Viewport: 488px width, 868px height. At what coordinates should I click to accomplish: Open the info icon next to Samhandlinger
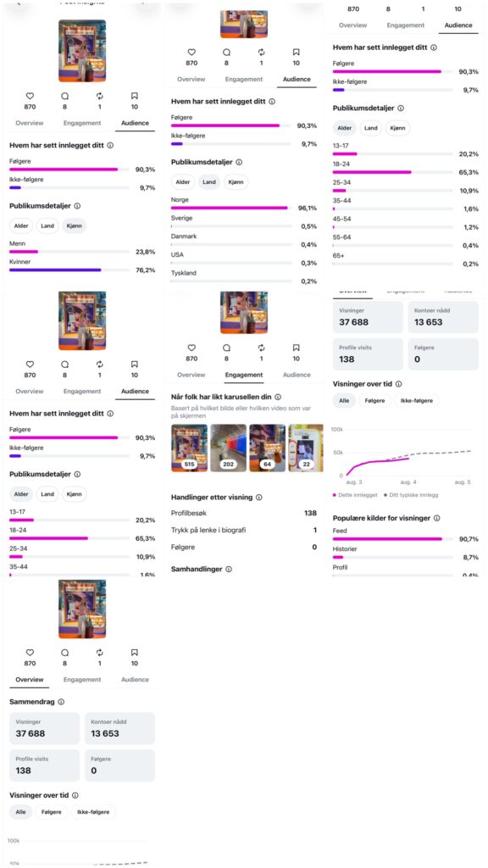pyautogui.click(x=229, y=569)
